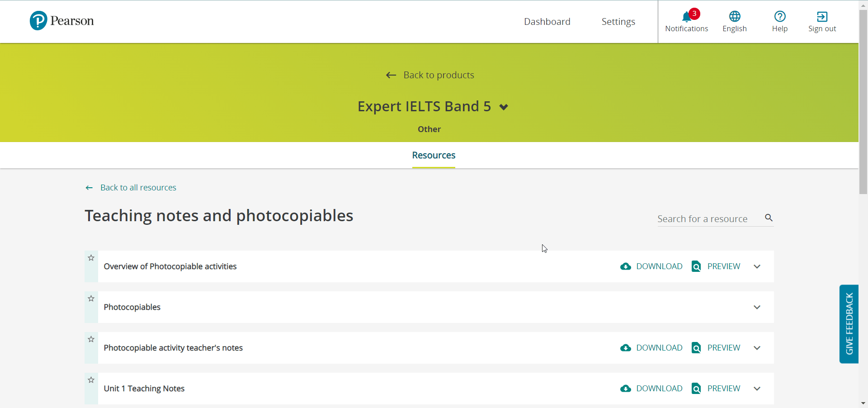Switch to the Resources tab
Image resolution: width=868 pixels, height=408 pixels.
click(433, 155)
